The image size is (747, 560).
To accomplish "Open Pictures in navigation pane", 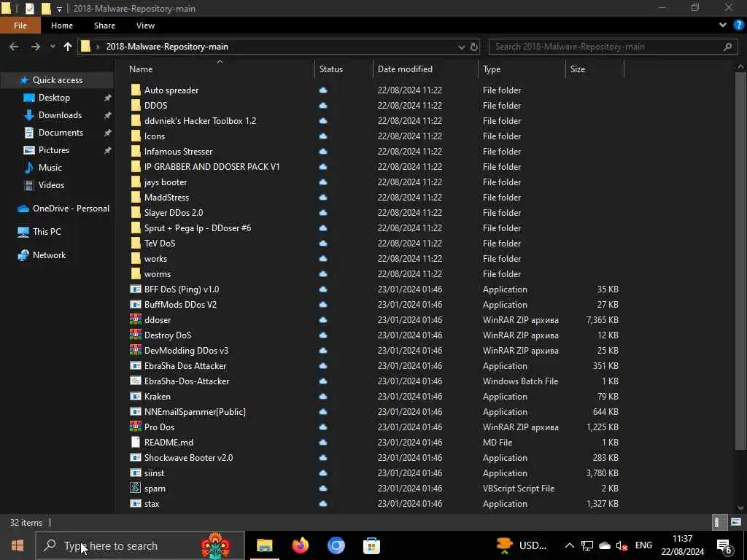I will pyautogui.click(x=54, y=150).
